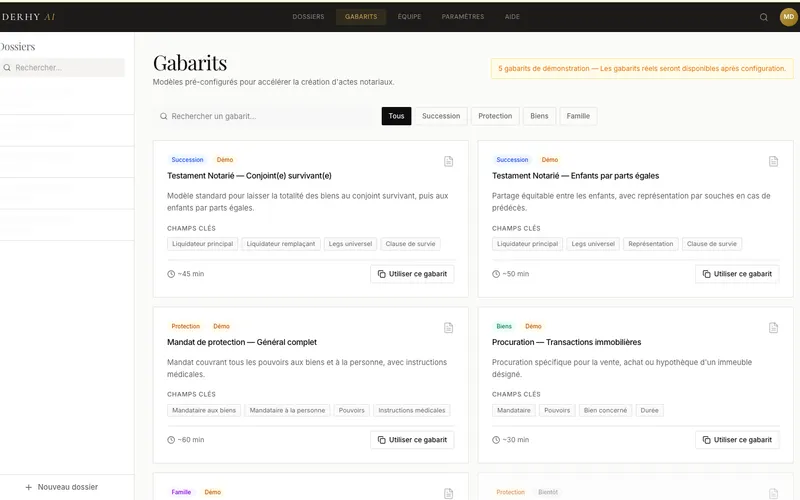
Task: Use the Testament Conjoint(e) survivant(e) template
Action: [x=412, y=274]
